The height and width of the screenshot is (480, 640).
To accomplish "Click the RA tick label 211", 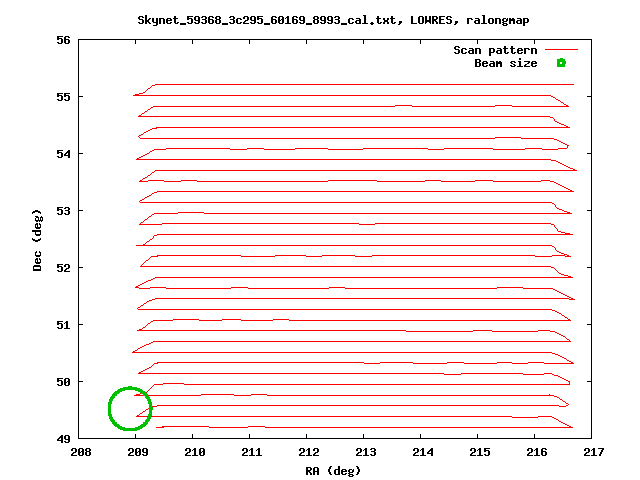I will (251, 452).
